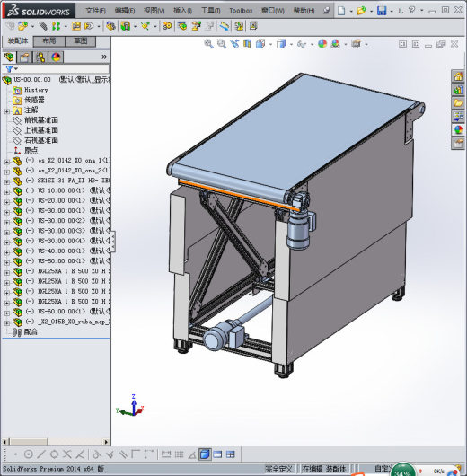Expand the 注解 annotations folder
This screenshot has width=467, height=476.
point(7,111)
